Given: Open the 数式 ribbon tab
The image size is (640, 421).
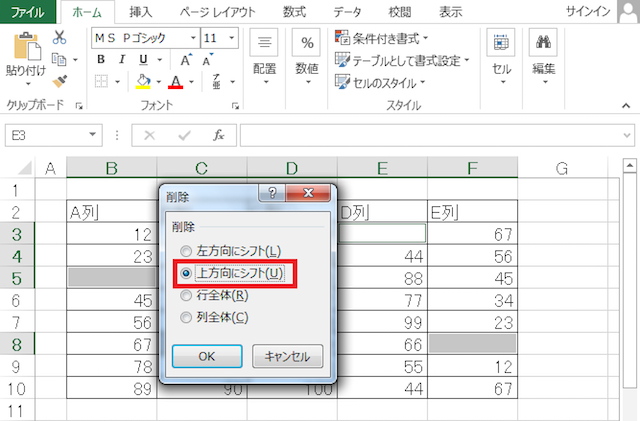Looking at the screenshot, I should click(294, 12).
